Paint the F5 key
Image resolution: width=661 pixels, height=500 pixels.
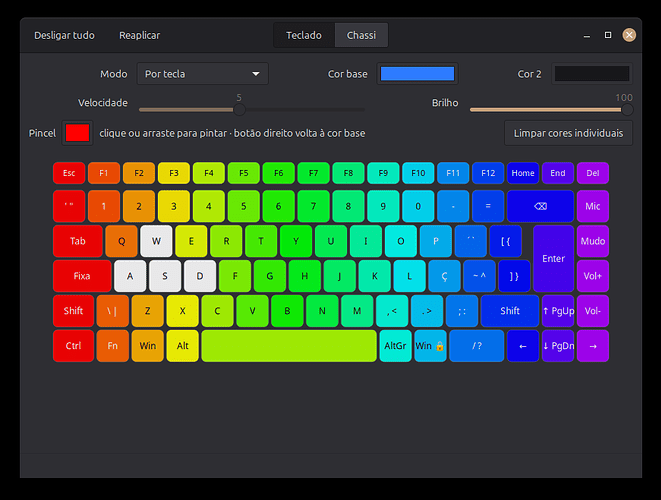[x=244, y=173]
